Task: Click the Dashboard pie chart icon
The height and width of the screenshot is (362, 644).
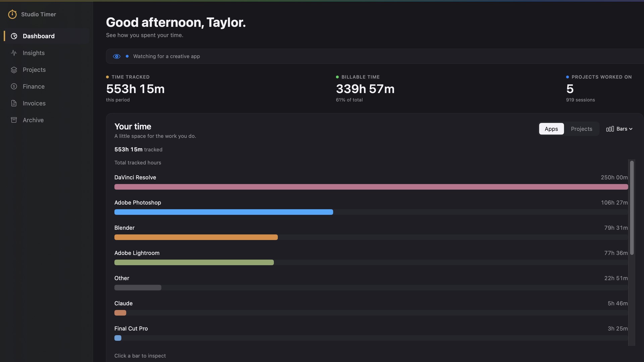Action: pos(14,36)
